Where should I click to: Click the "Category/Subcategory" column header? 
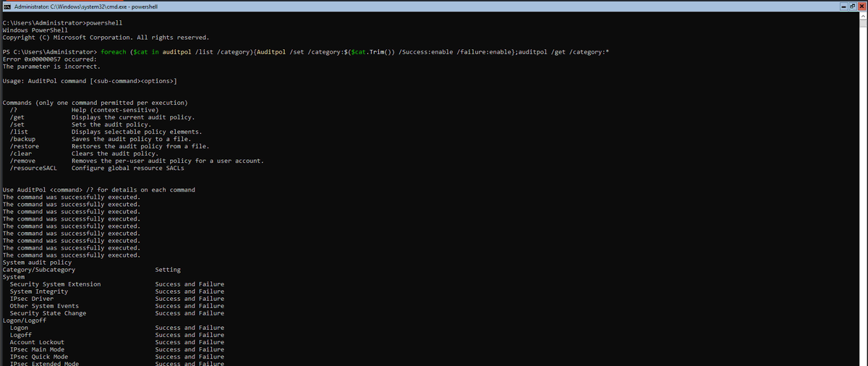coord(39,269)
